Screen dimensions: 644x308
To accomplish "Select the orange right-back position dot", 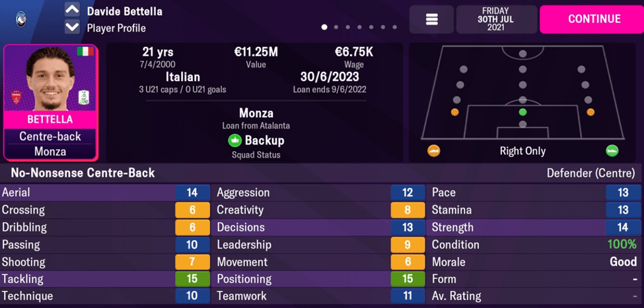I will 590,113.
